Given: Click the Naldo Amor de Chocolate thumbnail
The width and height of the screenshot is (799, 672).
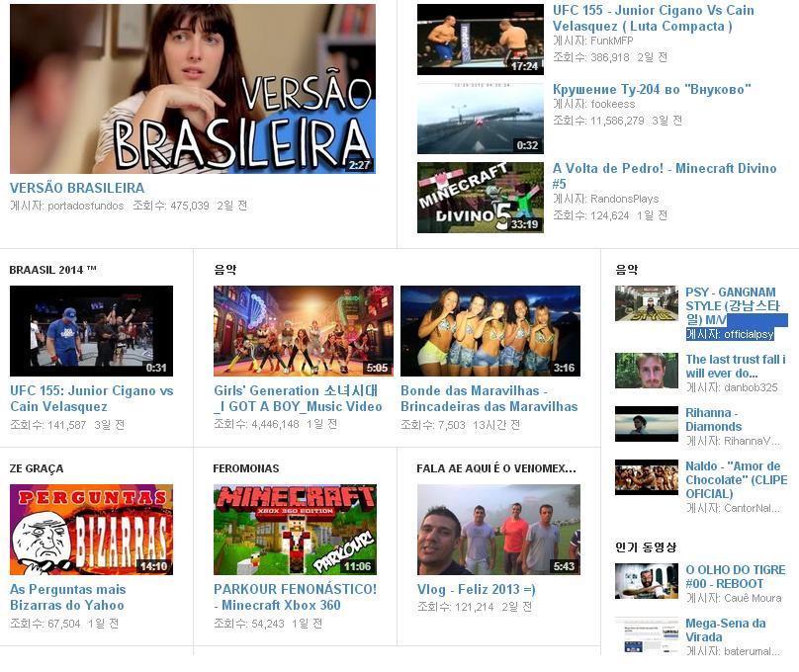Looking at the screenshot, I should [646, 477].
